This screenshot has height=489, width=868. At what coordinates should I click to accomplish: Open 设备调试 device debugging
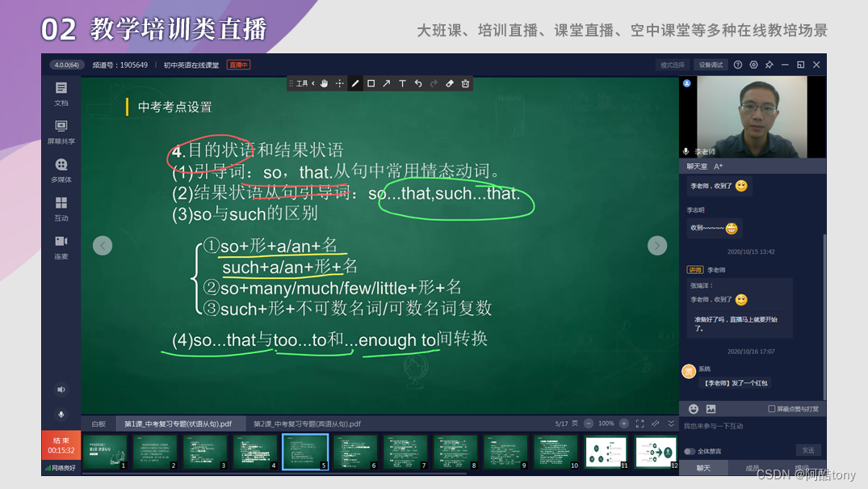click(711, 65)
